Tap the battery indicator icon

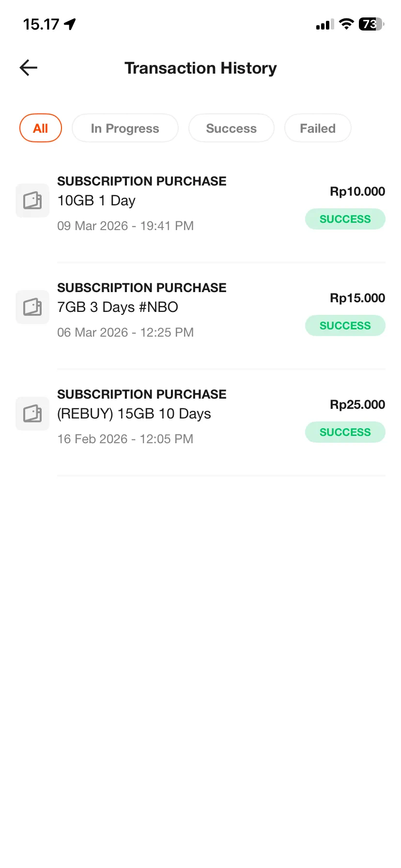[x=371, y=24]
